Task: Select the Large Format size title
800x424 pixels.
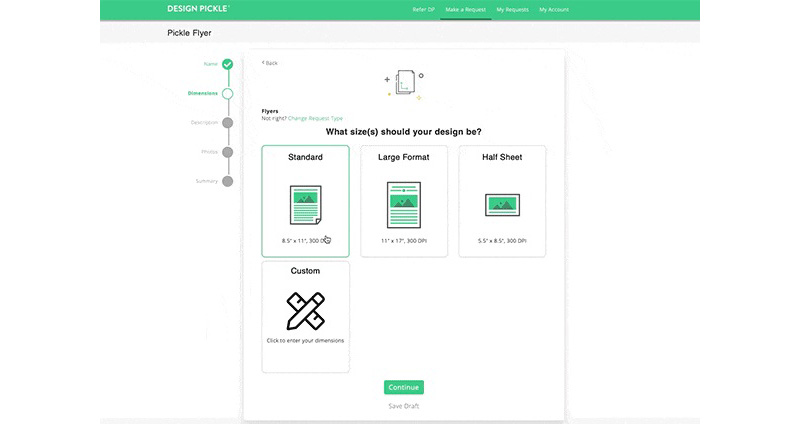Action: [404, 157]
